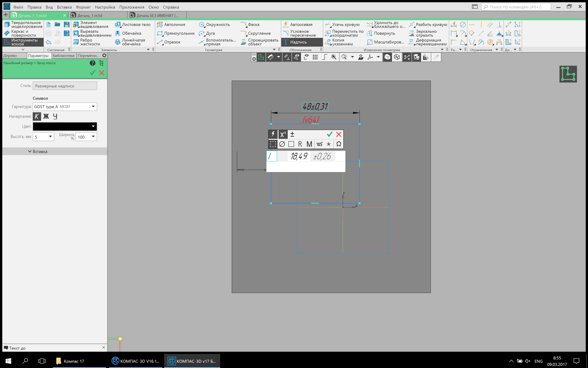The height and width of the screenshot is (368, 588).
Task: Expand the toolset list chevron below Инструменты эскиза
Action: click(x=23, y=49)
